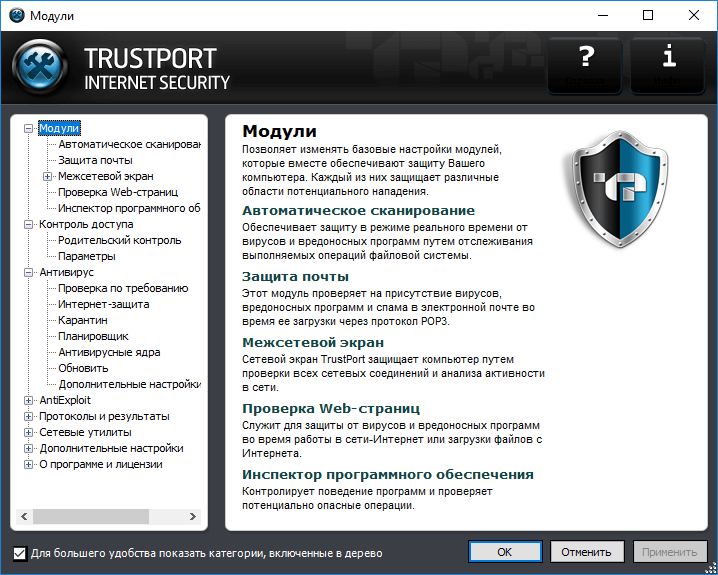Open Дополнительные настройки under Антивирус
Viewport: 718px width, 575px height.
pyautogui.click(x=130, y=385)
